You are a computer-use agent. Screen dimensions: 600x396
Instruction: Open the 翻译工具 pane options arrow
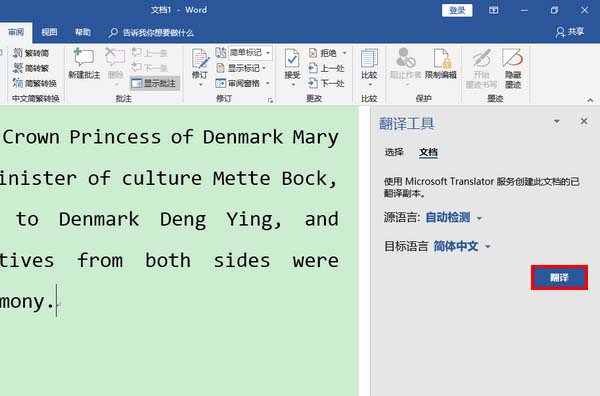[x=557, y=121]
